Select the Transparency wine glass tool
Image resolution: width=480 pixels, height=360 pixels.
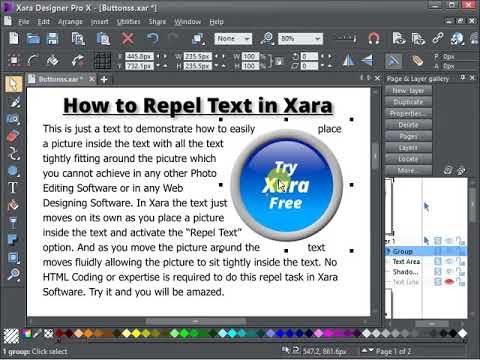point(13,222)
